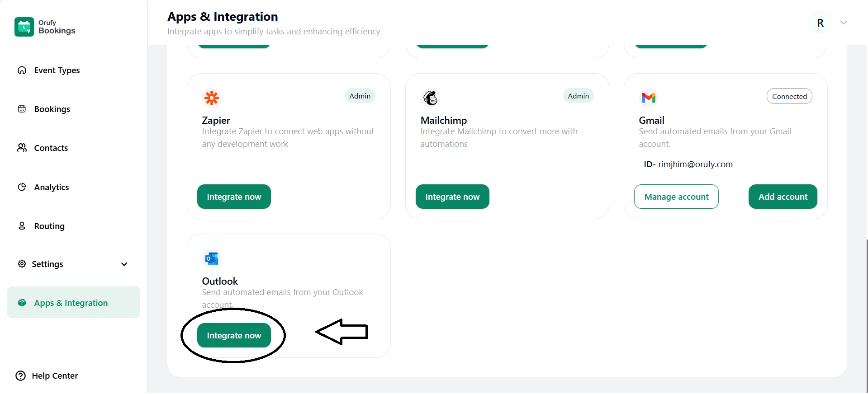Navigate to Contacts section
Image resolution: width=868 pixels, height=394 pixels.
point(51,148)
